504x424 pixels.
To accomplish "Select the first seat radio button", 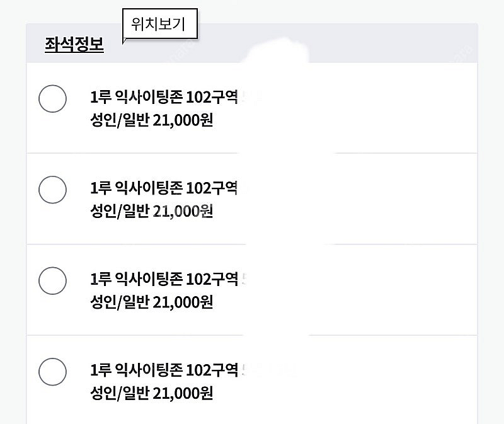I will click(x=52, y=99).
